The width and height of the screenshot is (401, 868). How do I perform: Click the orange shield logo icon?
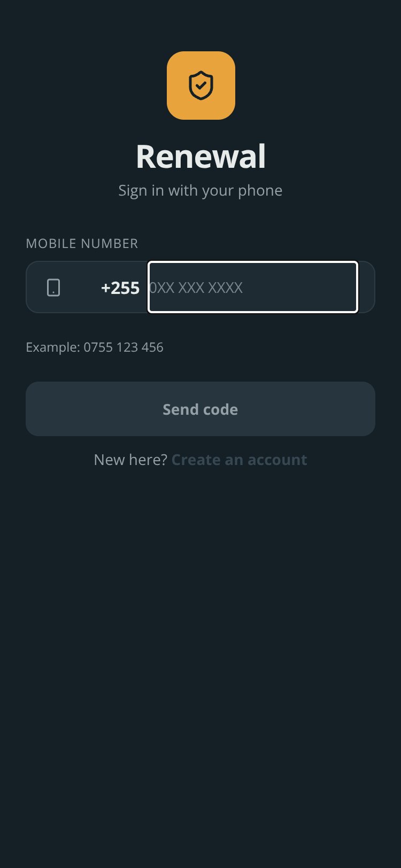201,86
